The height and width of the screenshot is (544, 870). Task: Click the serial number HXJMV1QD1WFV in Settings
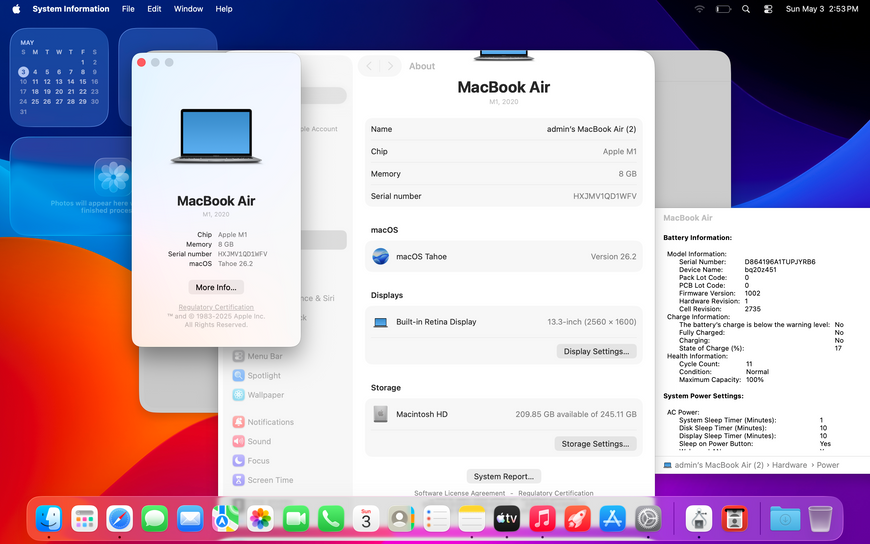point(605,196)
